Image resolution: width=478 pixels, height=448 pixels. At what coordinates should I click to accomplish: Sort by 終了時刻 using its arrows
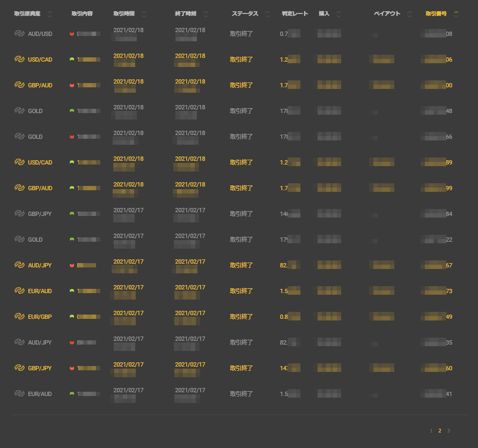coord(206,14)
